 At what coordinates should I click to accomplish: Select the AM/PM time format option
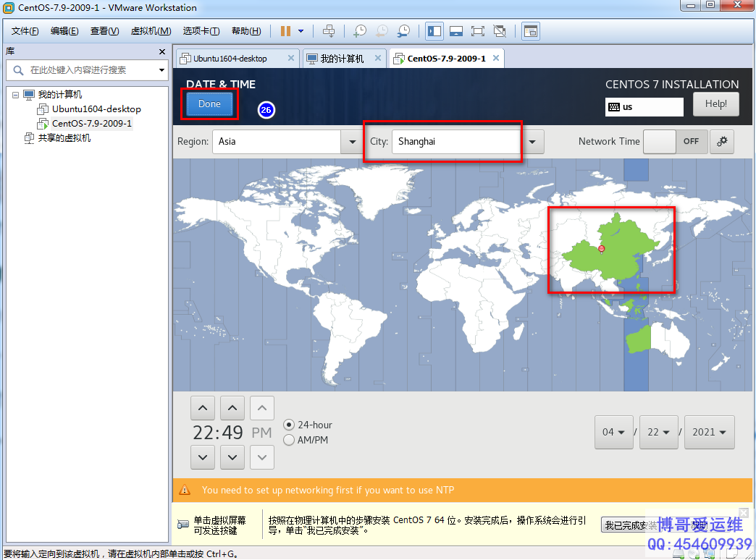pos(290,440)
